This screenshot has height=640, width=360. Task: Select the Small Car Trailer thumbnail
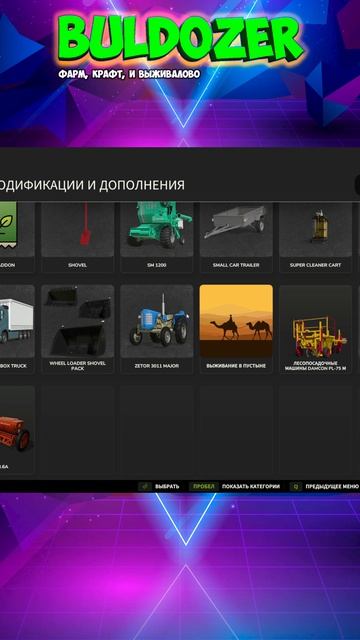point(236,229)
